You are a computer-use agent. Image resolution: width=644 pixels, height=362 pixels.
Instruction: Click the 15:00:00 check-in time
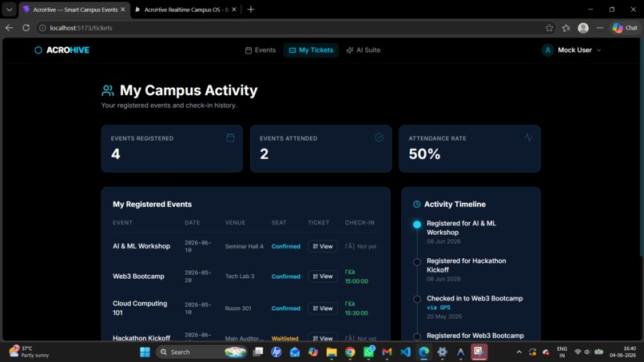click(356, 281)
